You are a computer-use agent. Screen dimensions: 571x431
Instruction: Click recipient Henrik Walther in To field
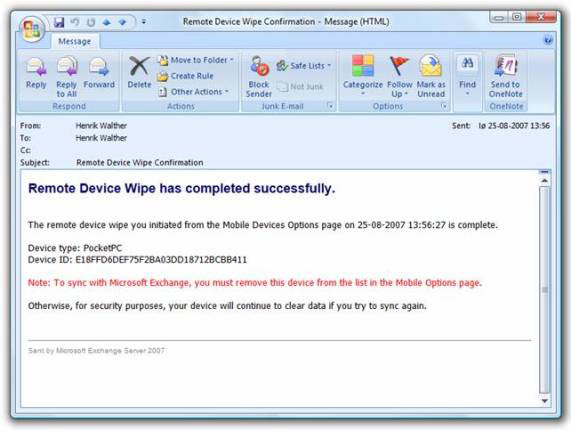click(101, 138)
